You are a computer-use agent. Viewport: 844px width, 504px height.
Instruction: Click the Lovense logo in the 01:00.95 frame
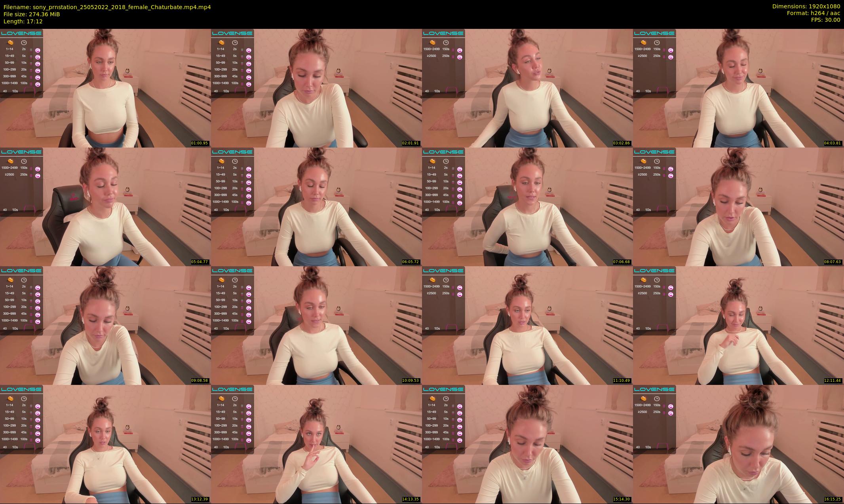click(x=21, y=33)
